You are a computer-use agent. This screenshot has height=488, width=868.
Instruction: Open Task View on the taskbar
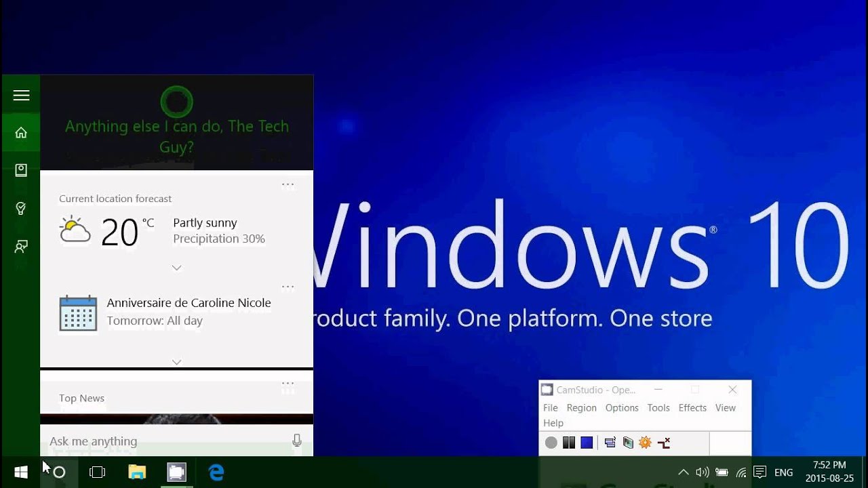98,472
